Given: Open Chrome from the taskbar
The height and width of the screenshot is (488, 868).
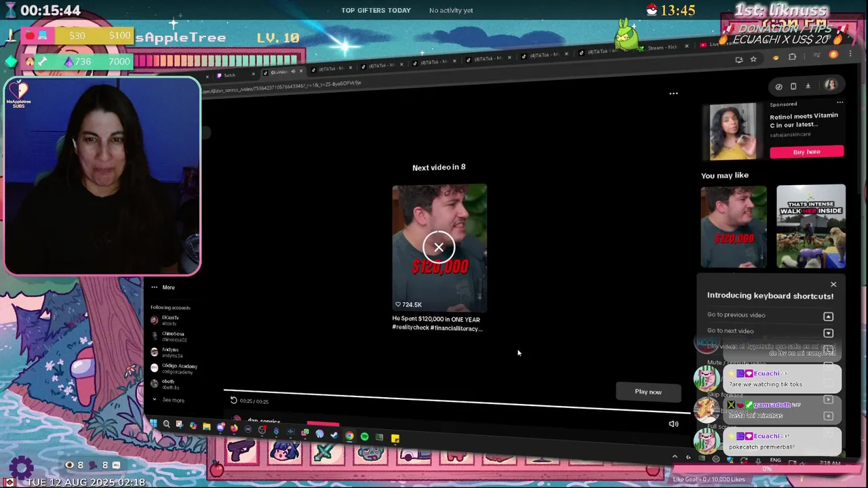Looking at the screenshot, I should [x=349, y=436].
